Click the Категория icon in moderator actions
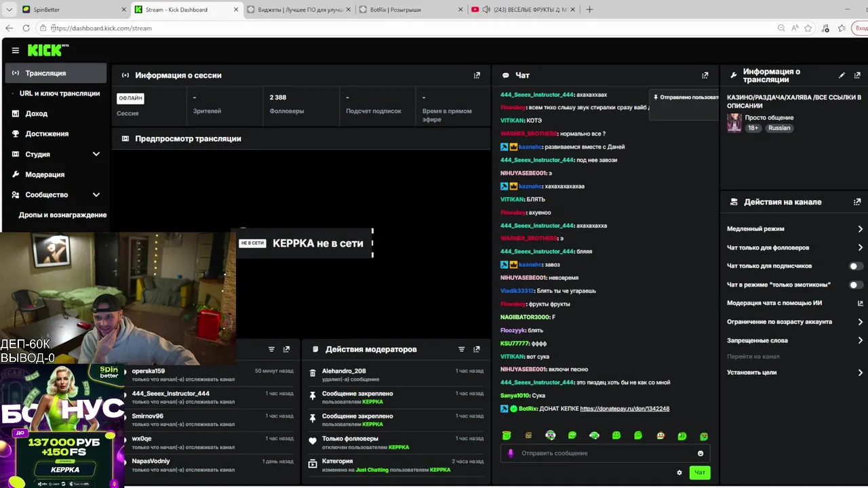868x488 pixels. click(x=313, y=464)
